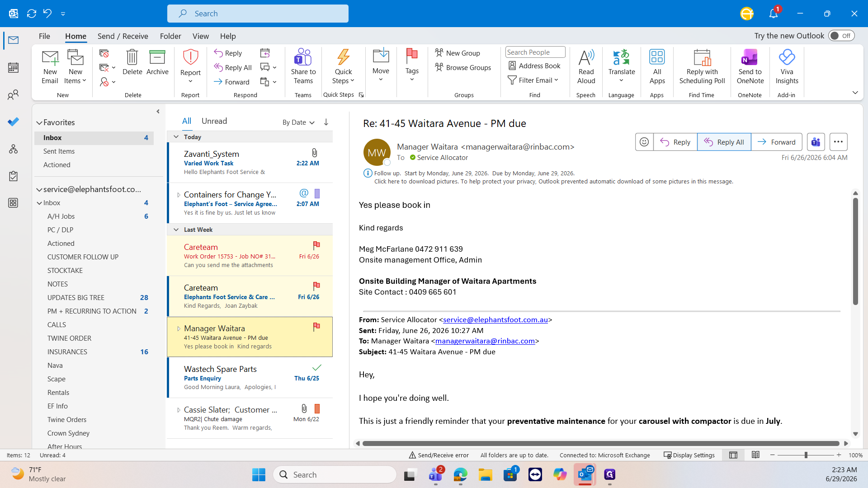The height and width of the screenshot is (488, 868).
Task: Open the People view in sidebar
Action: click(x=14, y=95)
